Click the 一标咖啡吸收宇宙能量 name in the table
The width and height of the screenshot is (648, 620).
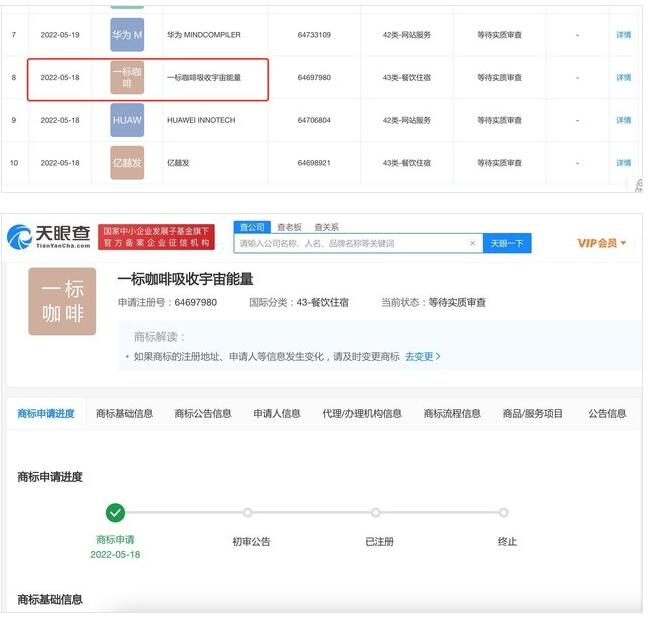pos(204,77)
